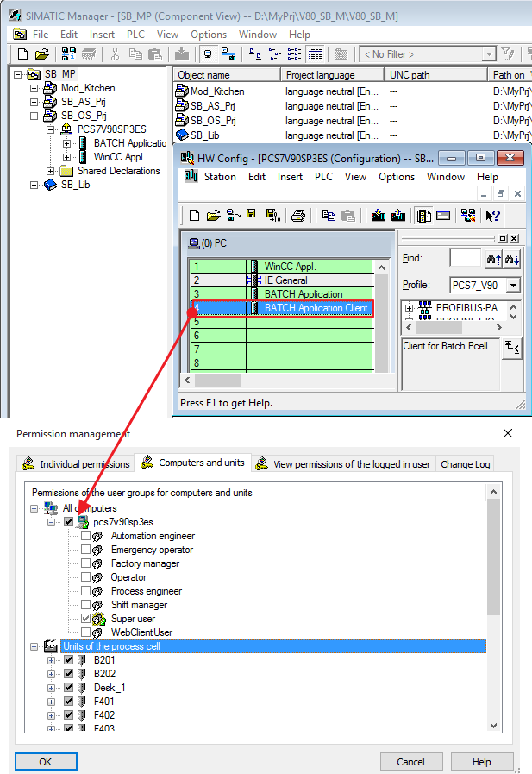Screen dimensions: 532x774
Task: Click Open station icon in HW Config toolbar
Action: (x=213, y=215)
